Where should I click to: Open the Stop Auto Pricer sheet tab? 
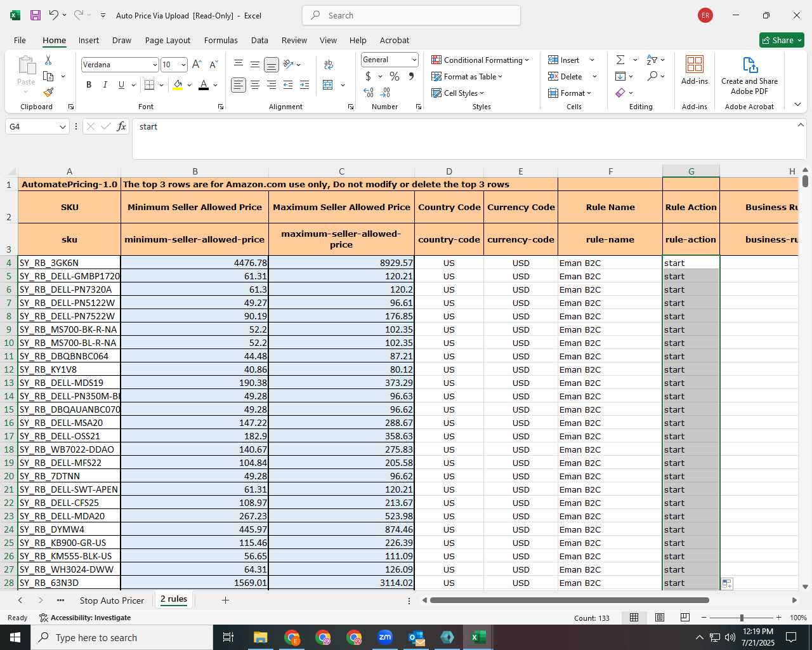112,600
